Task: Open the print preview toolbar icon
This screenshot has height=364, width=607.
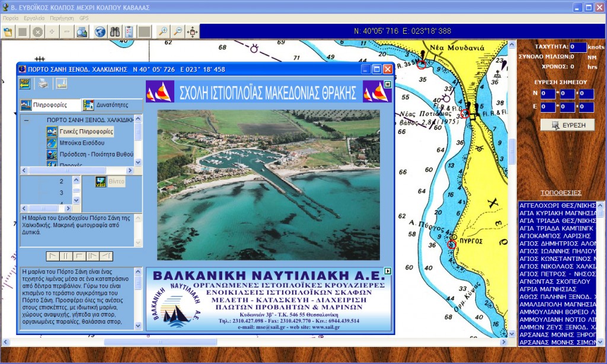Action: (82, 32)
